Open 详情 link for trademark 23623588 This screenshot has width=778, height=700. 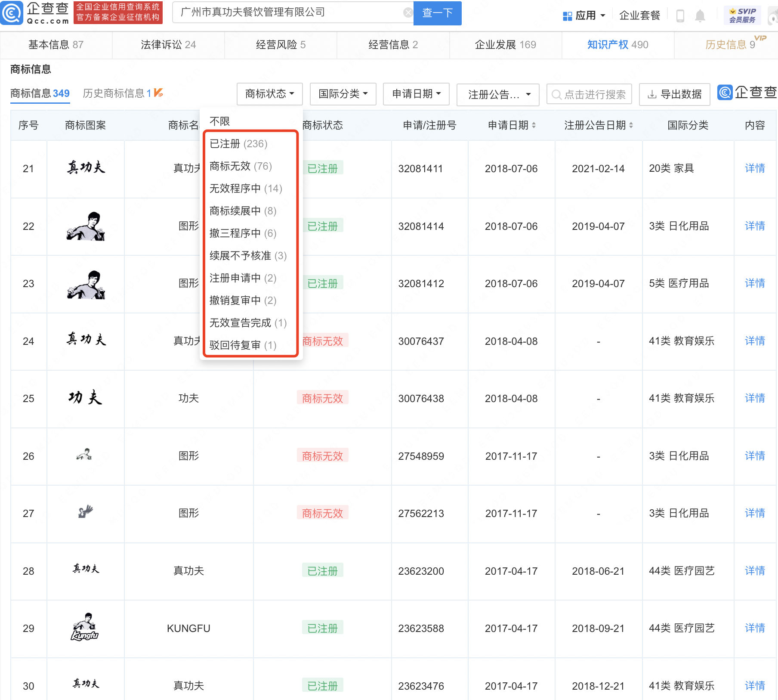pos(755,628)
